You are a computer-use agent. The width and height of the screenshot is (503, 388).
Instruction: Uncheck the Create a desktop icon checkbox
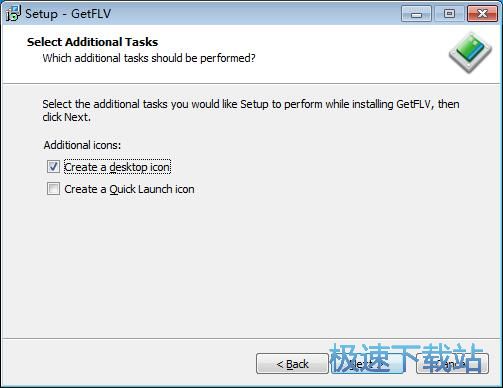coord(53,167)
